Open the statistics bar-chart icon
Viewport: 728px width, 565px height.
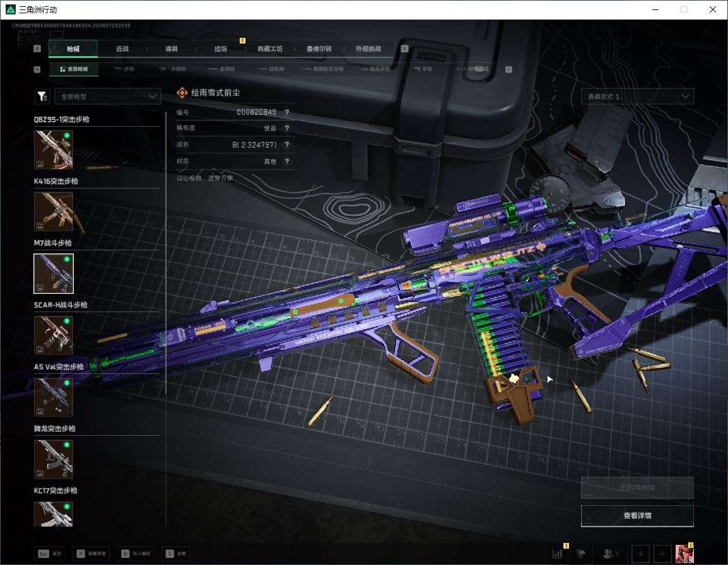pyautogui.click(x=558, y=554)
